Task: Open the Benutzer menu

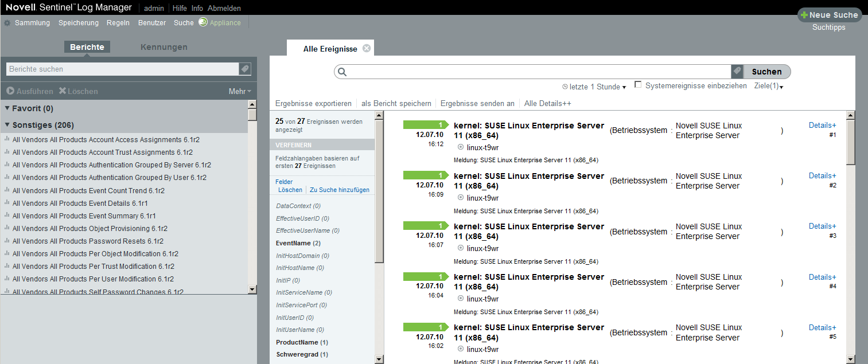Action: pyautogui.click(x=152, y=23)
